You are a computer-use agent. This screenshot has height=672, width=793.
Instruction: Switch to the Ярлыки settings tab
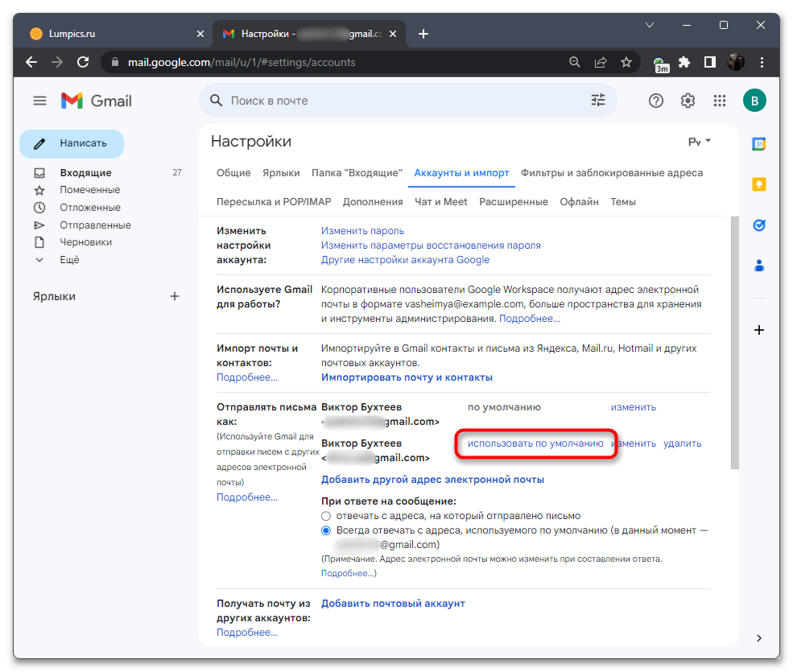point(281,173)
